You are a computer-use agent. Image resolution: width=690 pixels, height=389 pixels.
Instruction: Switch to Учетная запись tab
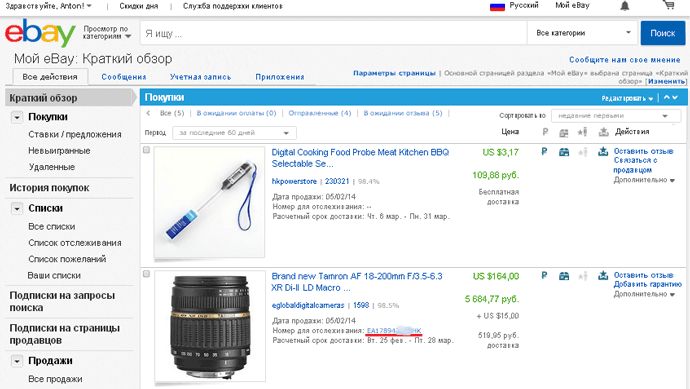[x=200, y=77]
